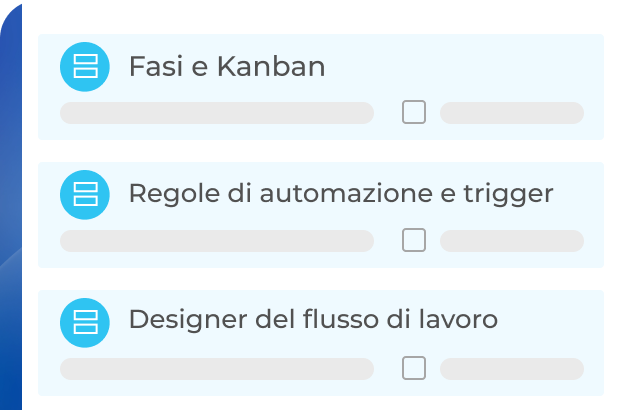
Task: Click the short gray bar right of Fasi checkbox
Action: (x=511, y=113)
